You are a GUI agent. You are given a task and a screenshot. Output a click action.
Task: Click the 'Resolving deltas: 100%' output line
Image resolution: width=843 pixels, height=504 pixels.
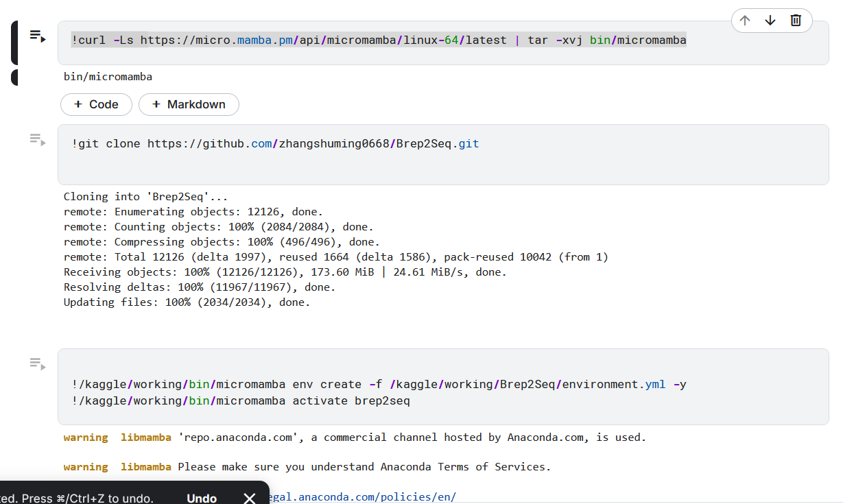pyautogui.click(x=200, y=287)
